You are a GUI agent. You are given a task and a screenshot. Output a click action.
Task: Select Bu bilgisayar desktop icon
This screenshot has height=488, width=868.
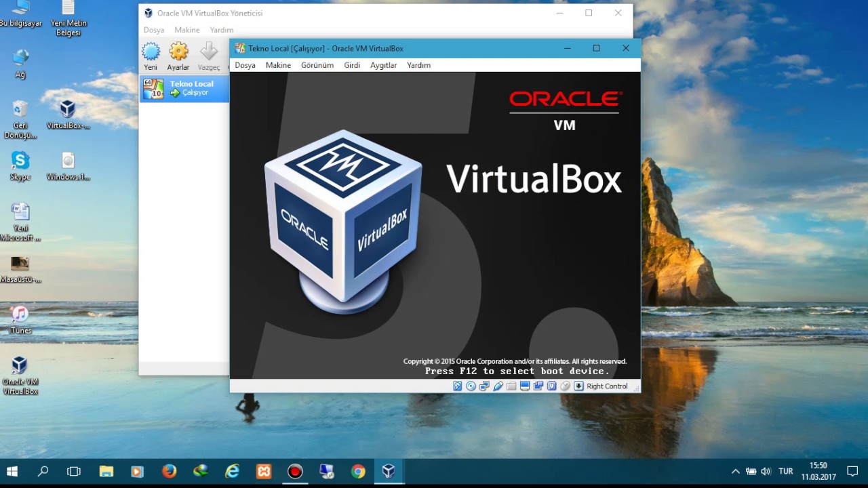[20, 14]
